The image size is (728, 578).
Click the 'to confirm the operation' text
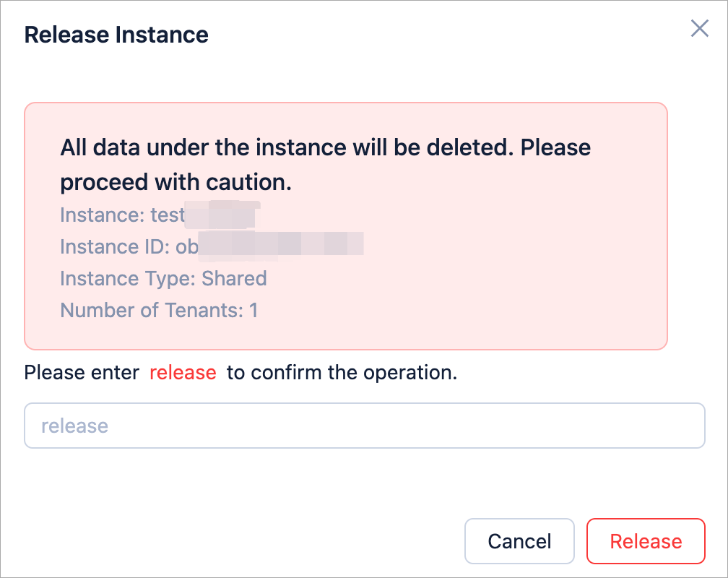pos(342,373)
